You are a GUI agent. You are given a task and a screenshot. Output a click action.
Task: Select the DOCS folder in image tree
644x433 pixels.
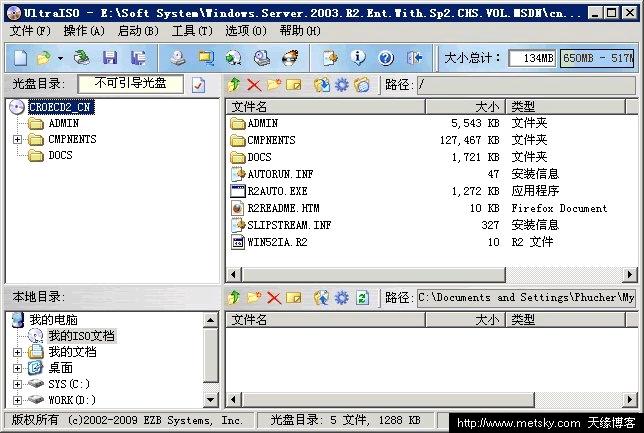click(x=60, y=155)
